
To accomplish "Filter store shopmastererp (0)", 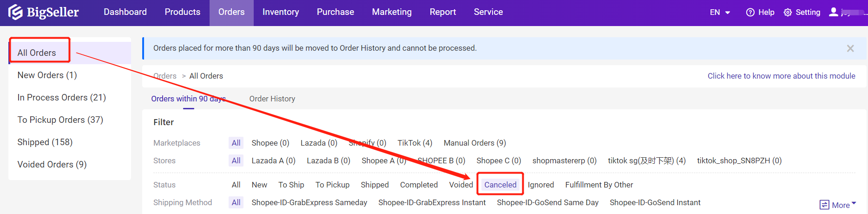I will (565, 160).
